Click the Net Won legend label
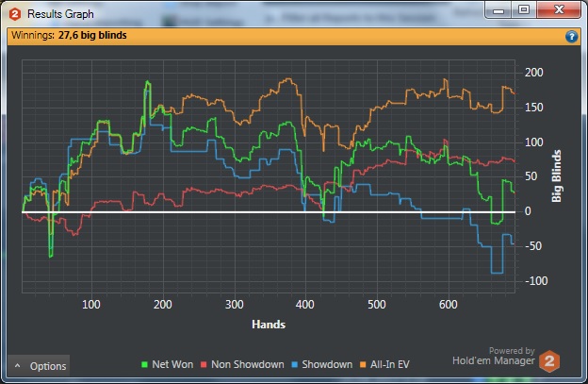 click(x=172, y=364)
